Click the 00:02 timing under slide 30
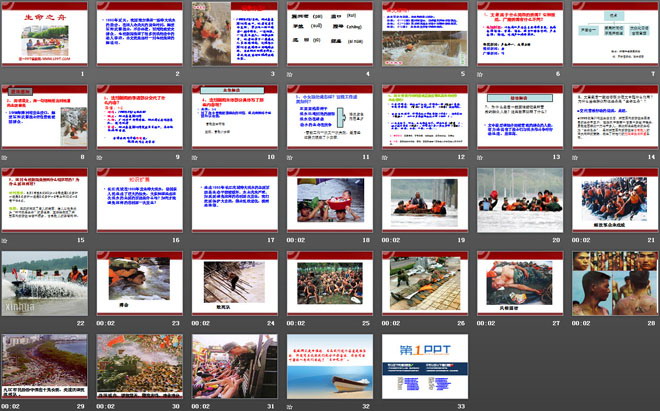660x411 pixels. click(109, 406)
